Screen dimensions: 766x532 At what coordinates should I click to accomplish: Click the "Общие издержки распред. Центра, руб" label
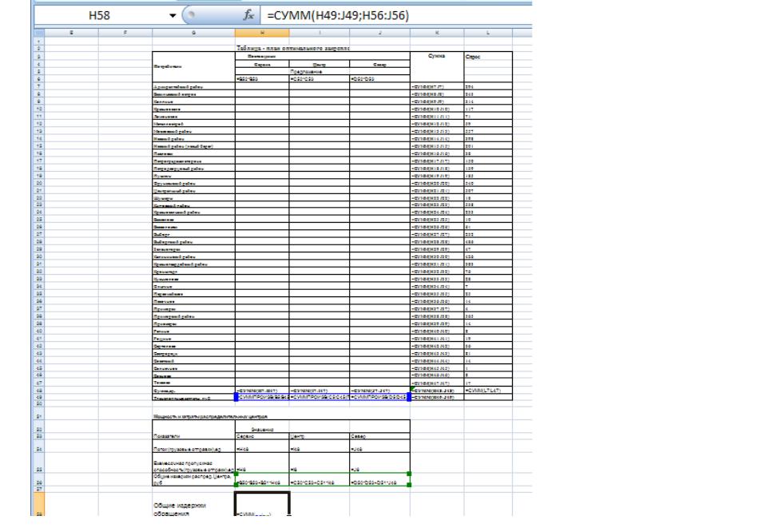point(192,479)
